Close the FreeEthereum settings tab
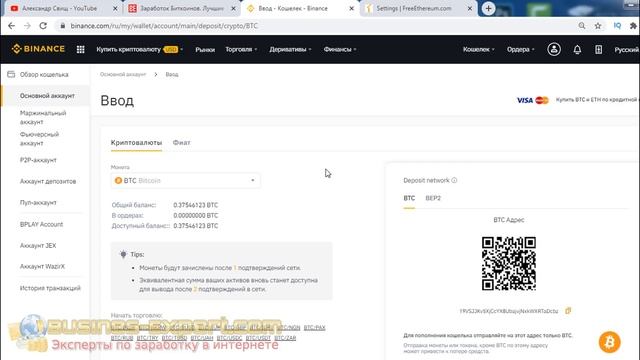Image resolution: width=640 pixels, height=360 pixels. (x=469, y=8)
